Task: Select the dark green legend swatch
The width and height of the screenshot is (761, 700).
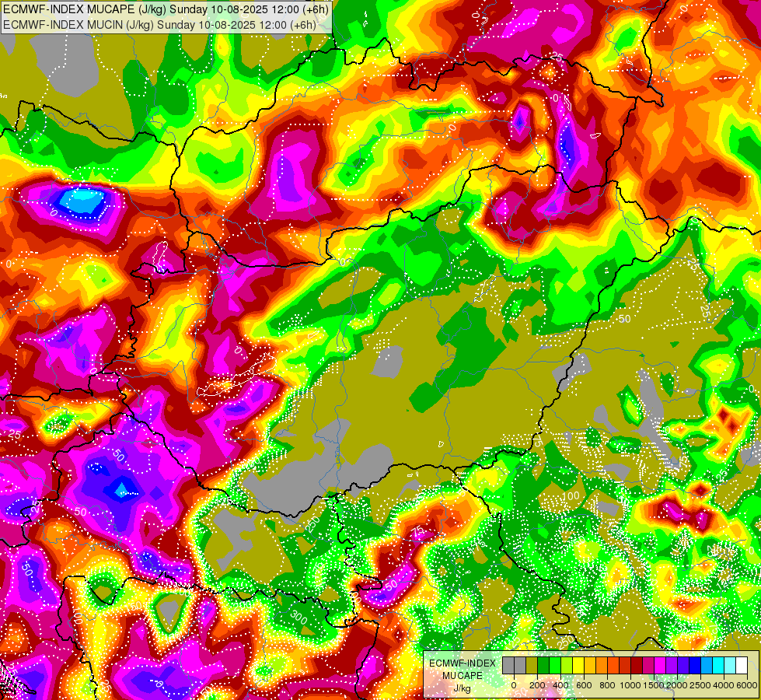Action: pyautogui.click(x=543, y=665)
